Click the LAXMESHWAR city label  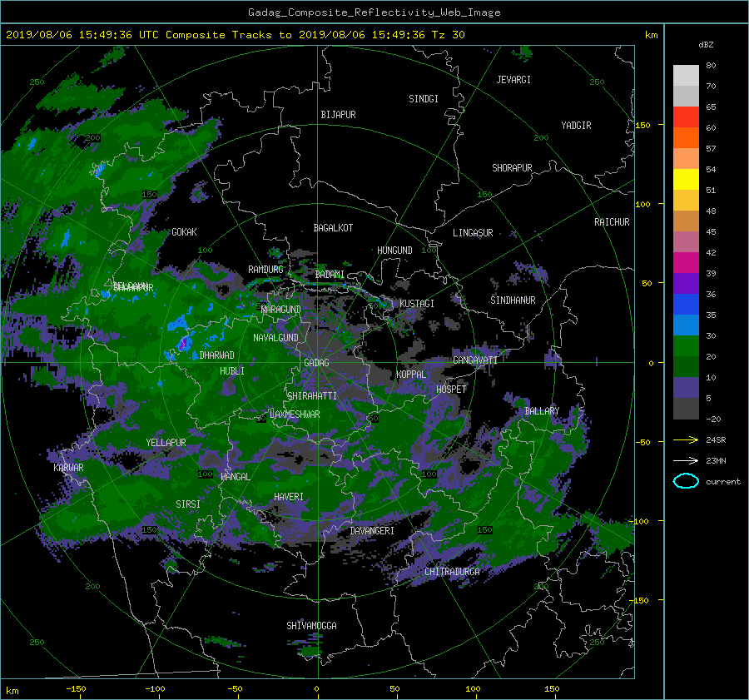[295, 415]
